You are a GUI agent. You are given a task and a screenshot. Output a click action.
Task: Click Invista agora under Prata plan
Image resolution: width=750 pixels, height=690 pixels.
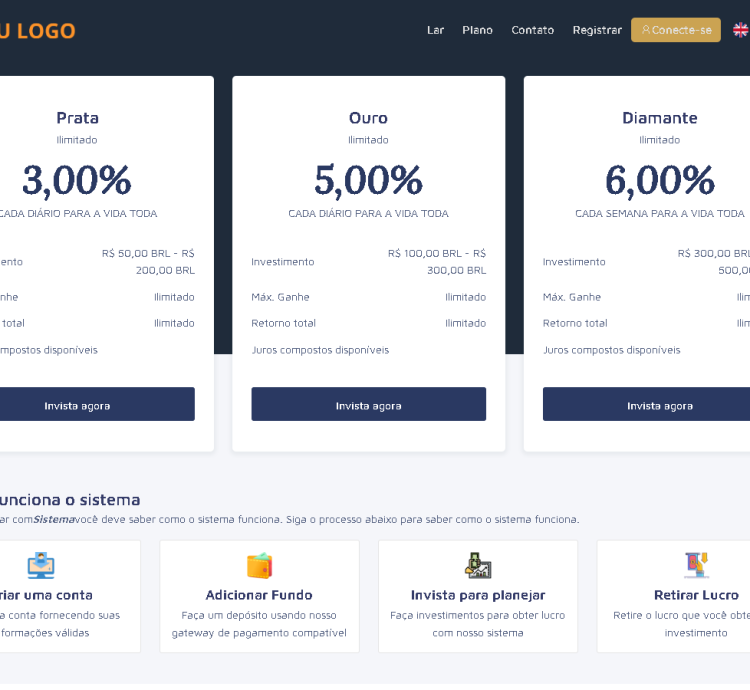97,404
